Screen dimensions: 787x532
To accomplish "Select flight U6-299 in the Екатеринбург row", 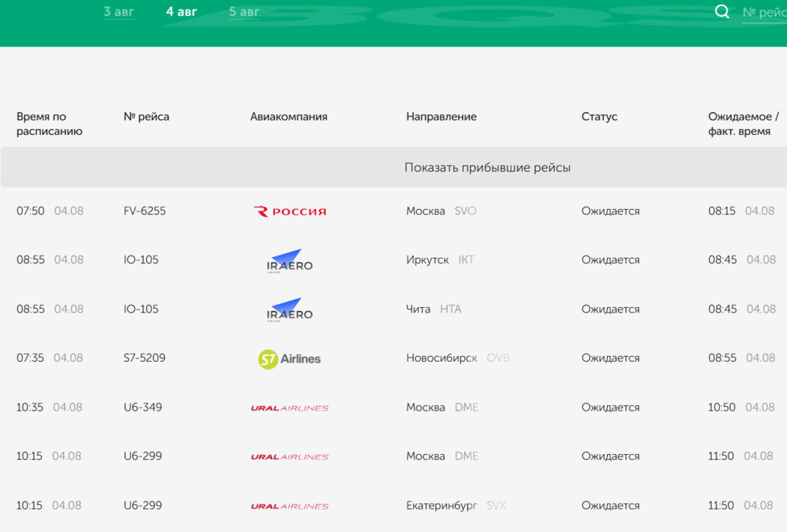I will [x=143, y=505].
